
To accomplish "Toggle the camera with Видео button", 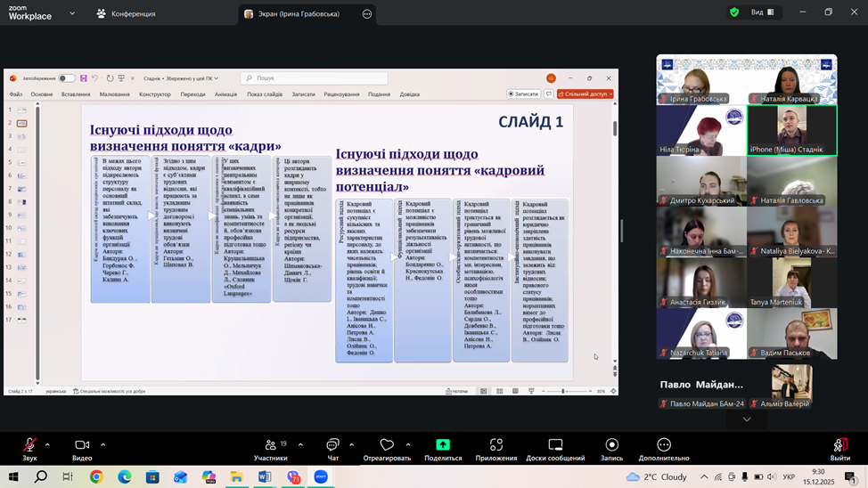I will click(x=82, y=445).
